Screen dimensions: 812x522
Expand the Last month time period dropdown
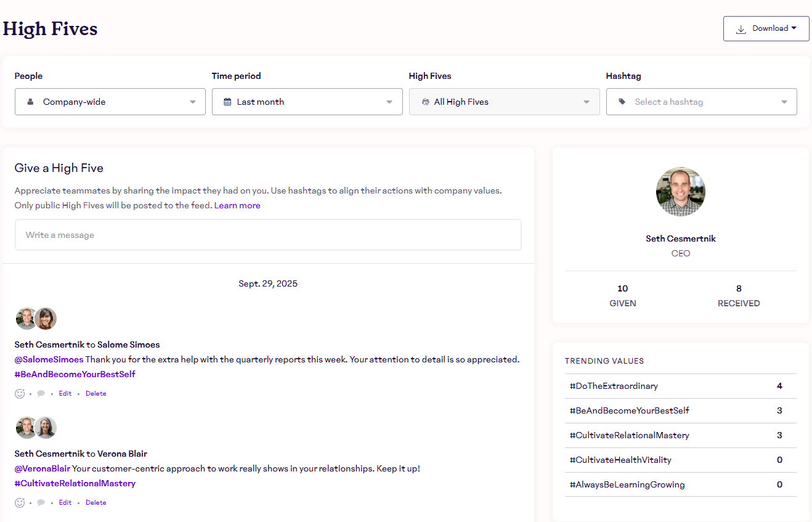(x=307, y=102)
